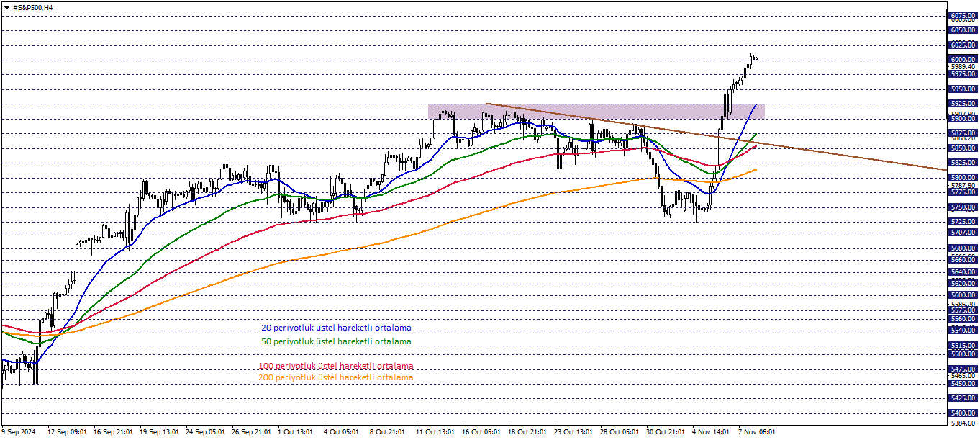Click the '11 Oct 13:01' time label
980x440 pixels.
pos(437,432)
